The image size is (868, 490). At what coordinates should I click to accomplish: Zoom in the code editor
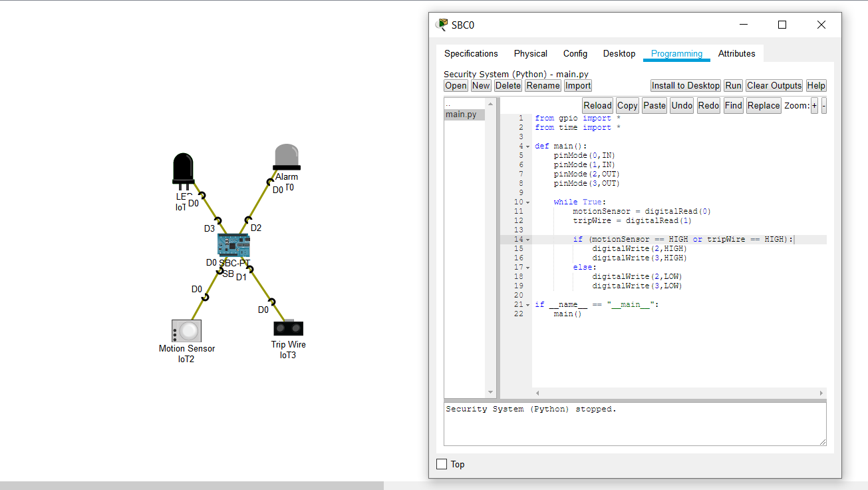coord(814,105)
